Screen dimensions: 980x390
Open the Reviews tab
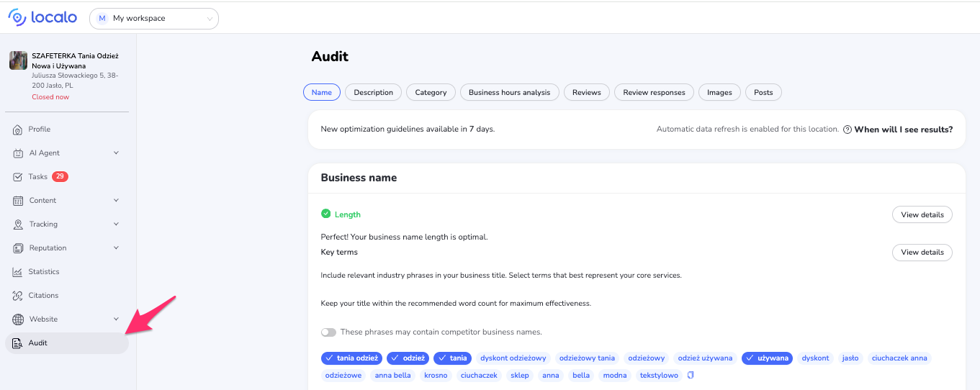point(587,92)
